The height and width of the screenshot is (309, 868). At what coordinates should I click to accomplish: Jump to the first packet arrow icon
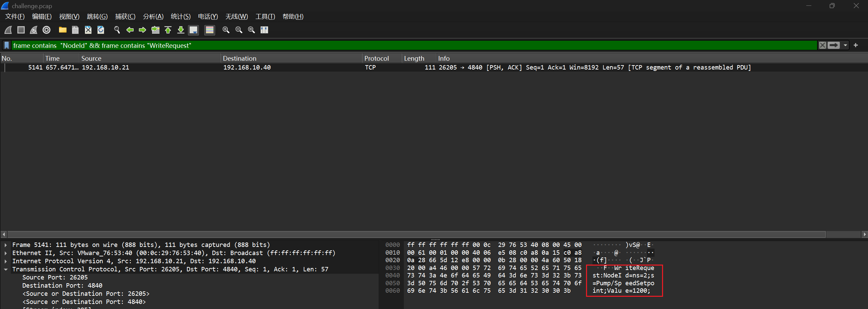tap(168, 30)
